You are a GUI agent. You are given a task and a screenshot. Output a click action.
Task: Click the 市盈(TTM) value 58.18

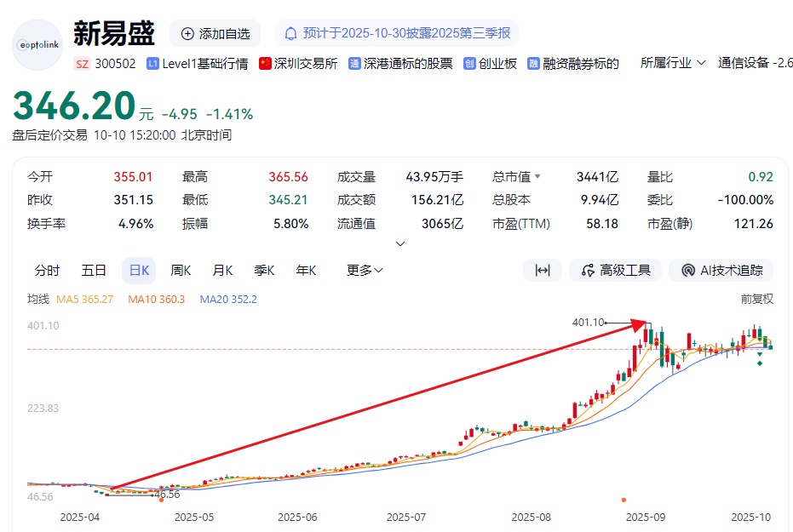click(x=602, y=223)
